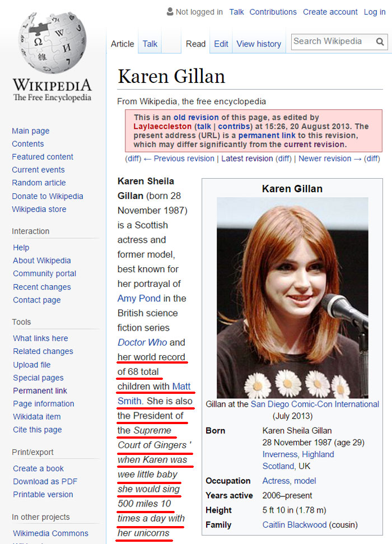This screenshot has width=392, height=544.
Task: Open Caitlin Blackwood link
Action: [x=295, y=525]
